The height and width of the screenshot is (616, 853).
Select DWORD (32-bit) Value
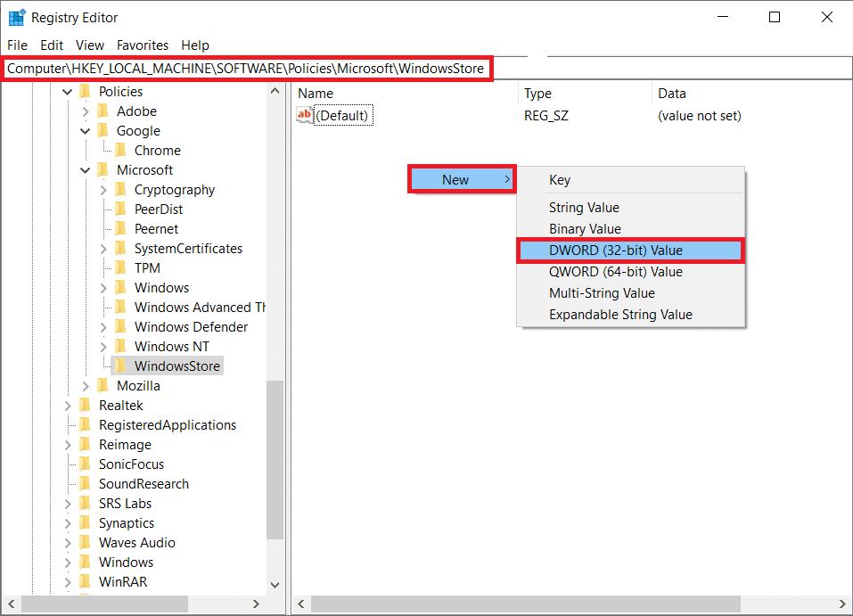pyautogui.click(x=631, y=251)
